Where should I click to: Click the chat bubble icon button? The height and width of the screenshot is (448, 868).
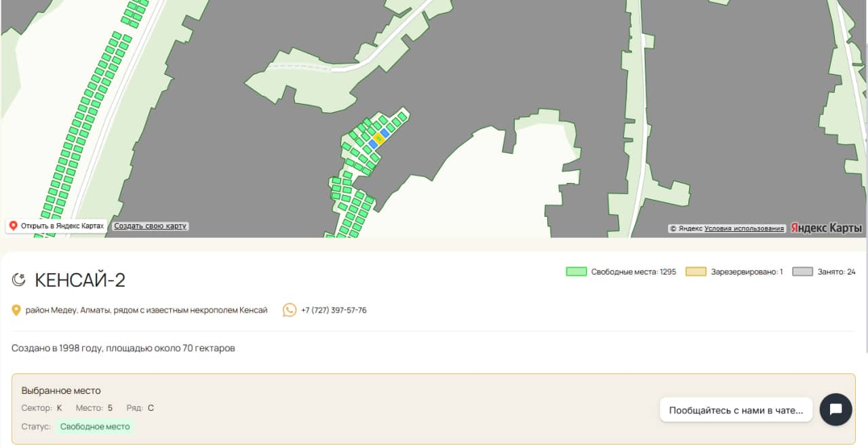click(835, 409)
